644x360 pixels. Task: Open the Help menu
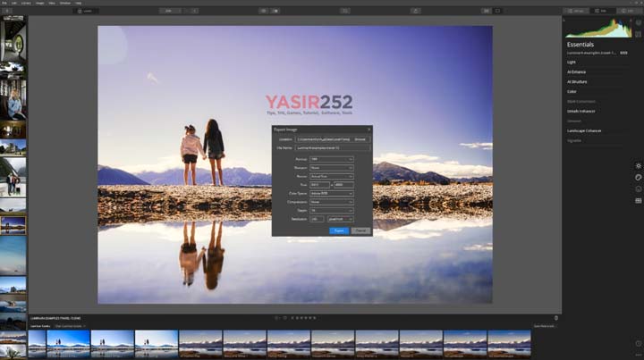[x=78, y=3]
